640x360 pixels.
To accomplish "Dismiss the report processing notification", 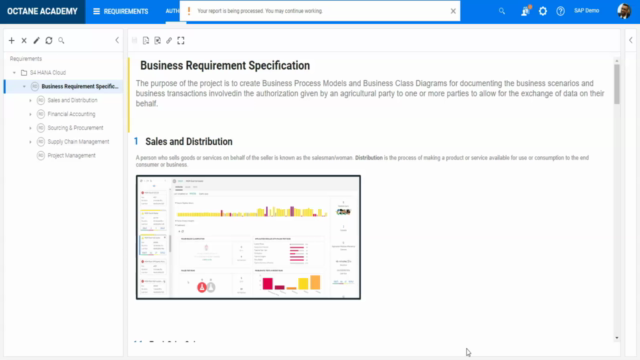I will point(453,11).
